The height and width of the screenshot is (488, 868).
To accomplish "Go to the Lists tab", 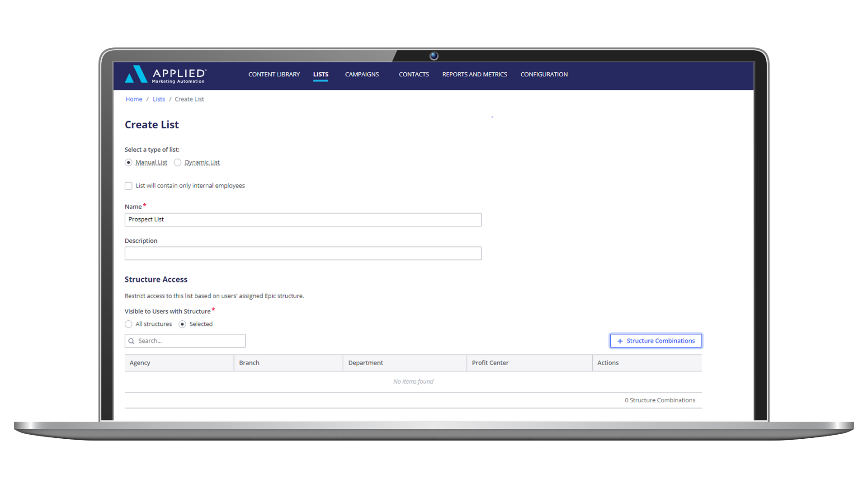I will [x=321, y=75].
